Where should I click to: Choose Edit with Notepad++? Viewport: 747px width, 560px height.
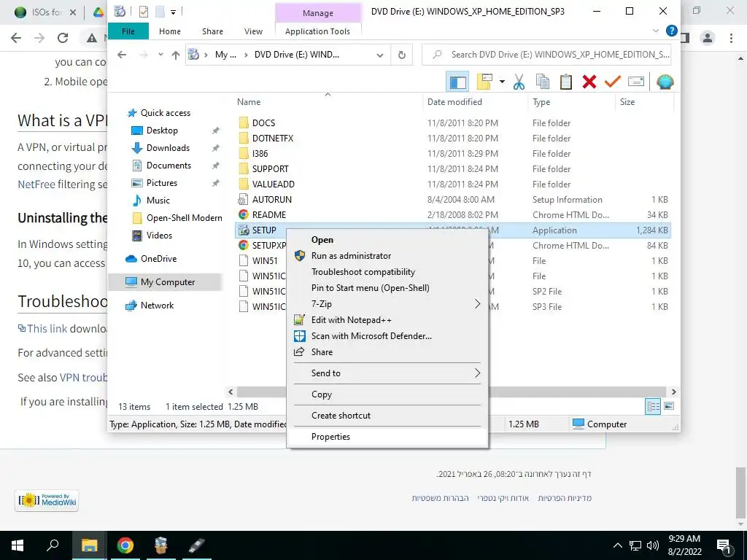[x=387, y=320]
